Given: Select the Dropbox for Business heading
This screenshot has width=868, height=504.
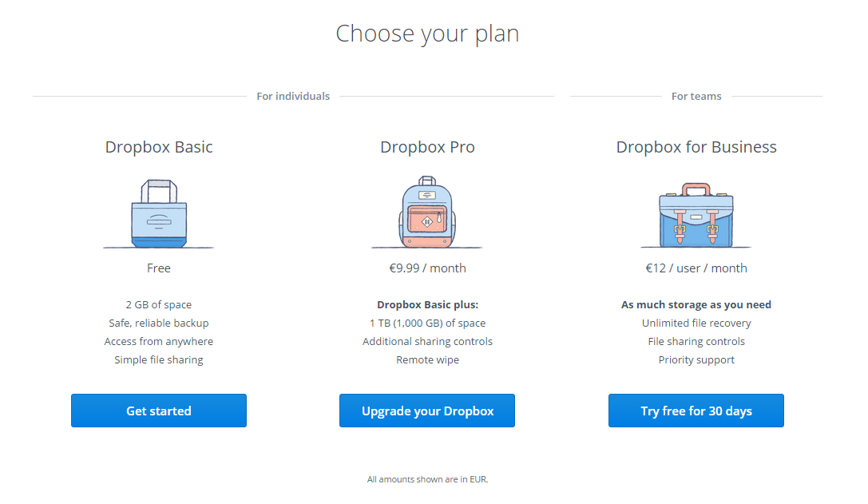Looking at the screenshot, I should [696, 147].
